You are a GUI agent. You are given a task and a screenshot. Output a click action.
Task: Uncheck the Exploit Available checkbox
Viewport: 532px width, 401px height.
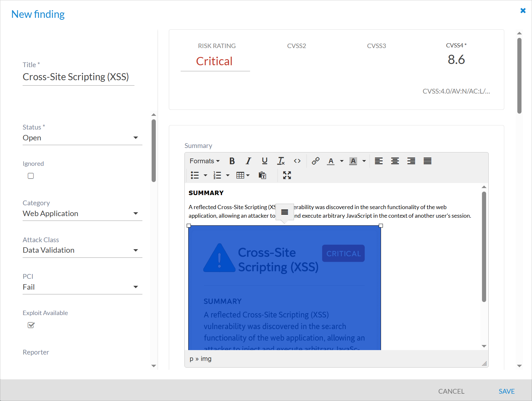click(x=31, y=325)
